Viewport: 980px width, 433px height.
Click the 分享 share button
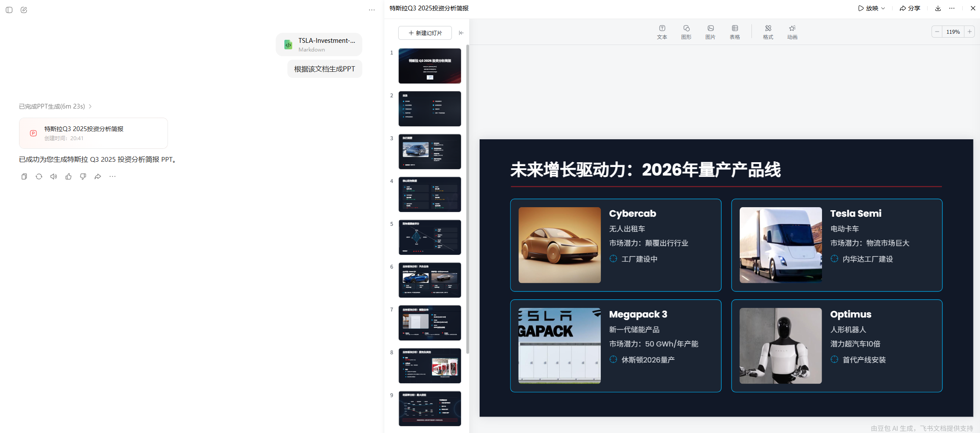tap(910, 8)
